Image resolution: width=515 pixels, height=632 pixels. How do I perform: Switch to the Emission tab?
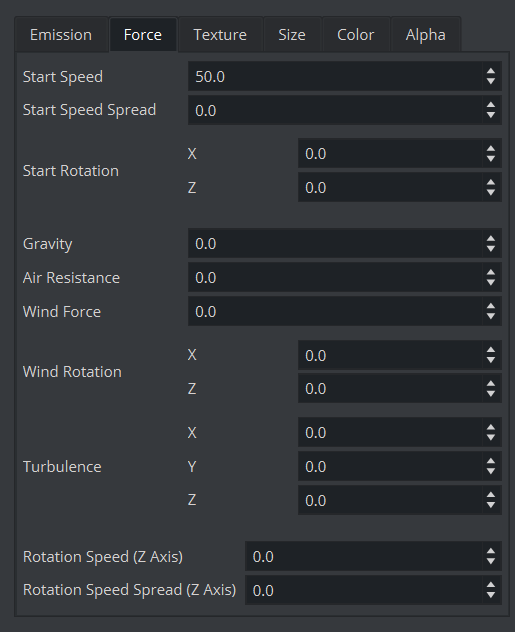click(x=61, y=35)
